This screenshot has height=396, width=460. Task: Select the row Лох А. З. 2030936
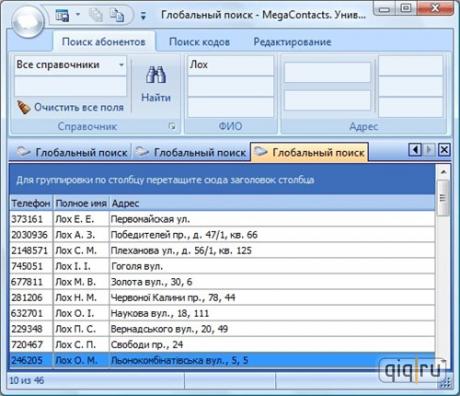222,235
